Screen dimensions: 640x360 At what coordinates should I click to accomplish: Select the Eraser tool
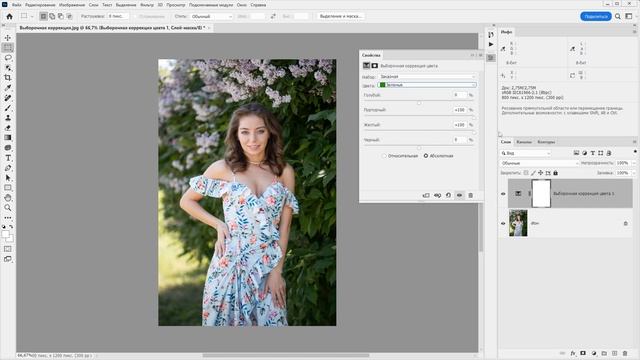pos(8,128)
